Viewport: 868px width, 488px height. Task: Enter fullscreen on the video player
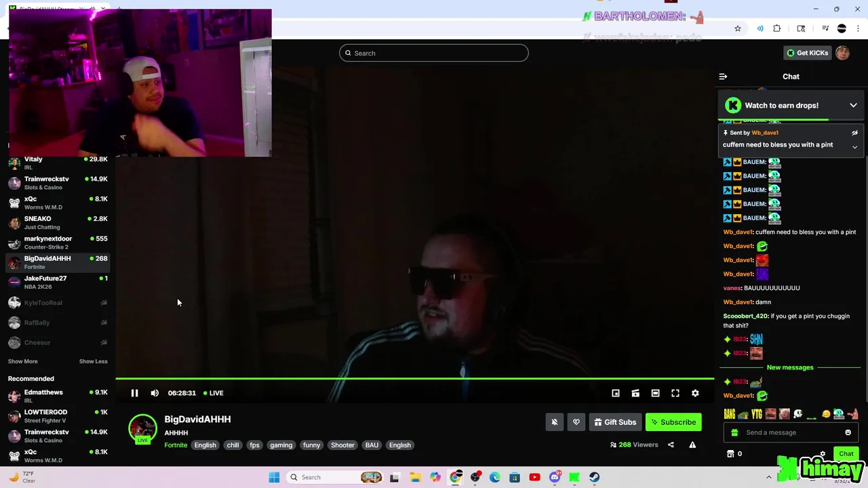675,393
